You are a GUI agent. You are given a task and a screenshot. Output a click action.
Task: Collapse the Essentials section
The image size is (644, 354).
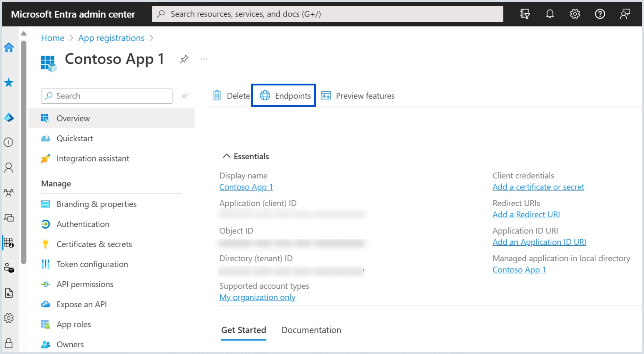tap(226, 156)
